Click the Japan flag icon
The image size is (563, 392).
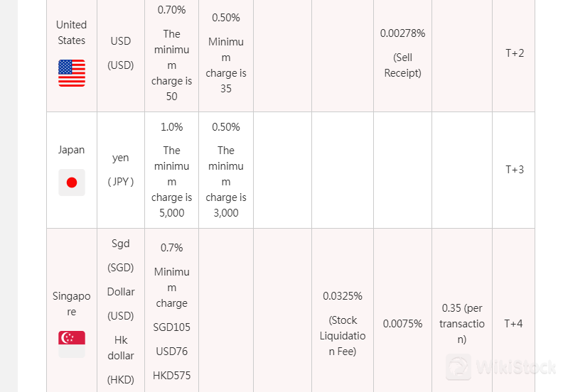pos(72,183)
